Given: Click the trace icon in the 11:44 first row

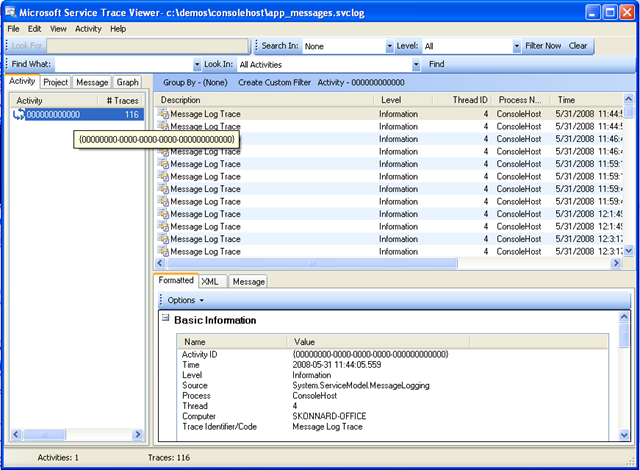Looking at the screenshot, I should pyautogui.click(x=163, y=114).
